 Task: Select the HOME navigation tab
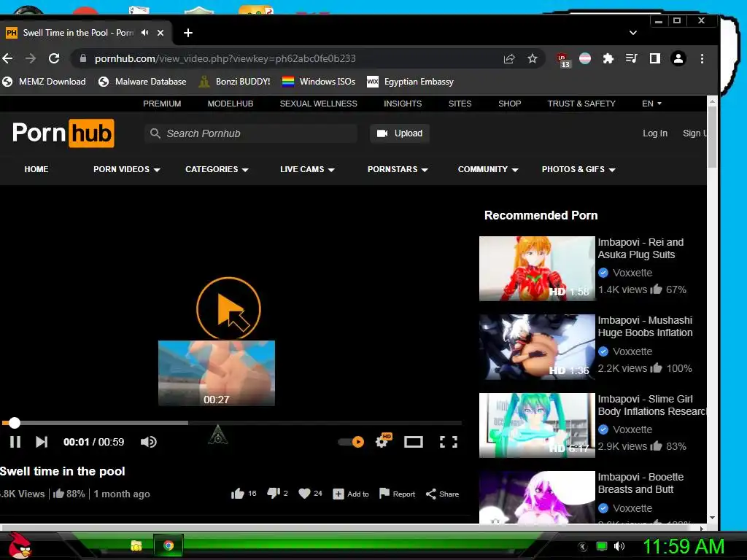point(36,169)
